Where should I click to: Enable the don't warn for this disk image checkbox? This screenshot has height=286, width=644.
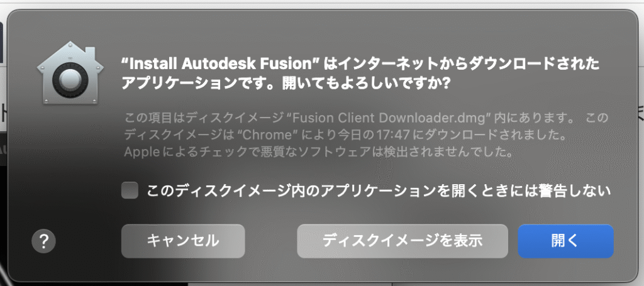tap(130, 191)
